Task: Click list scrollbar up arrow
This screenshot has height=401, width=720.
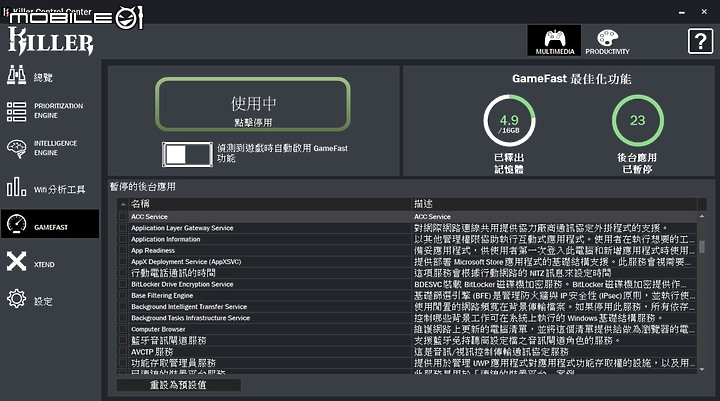Action: (x=702, y=216)
